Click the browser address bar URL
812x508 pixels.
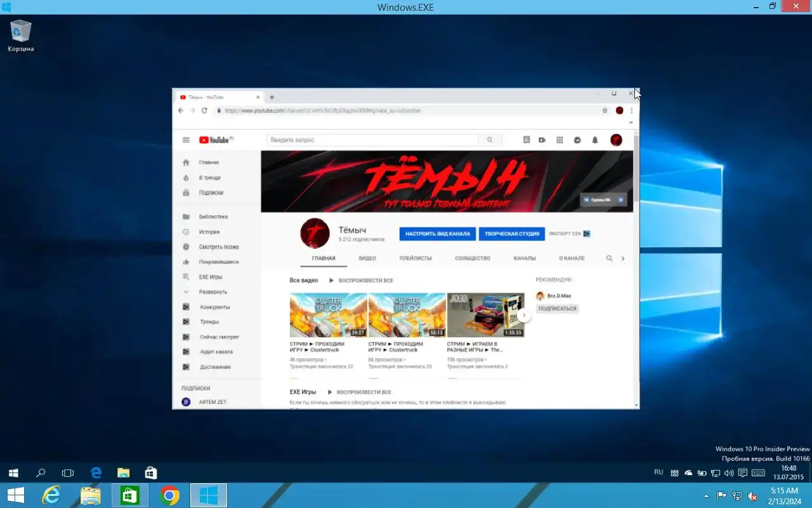click(322, 110)
